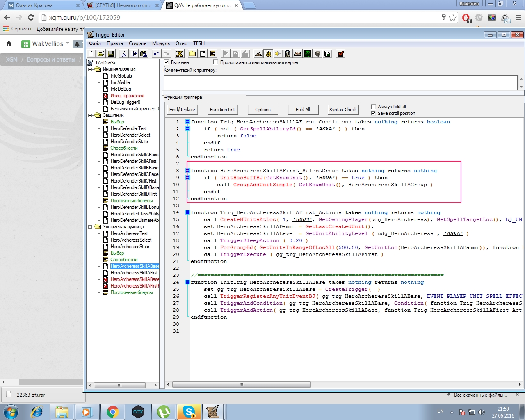Open the Terrain Editor mountain icon
The width and height of the screenshot is (525, 420).
[x=258, y=54]
